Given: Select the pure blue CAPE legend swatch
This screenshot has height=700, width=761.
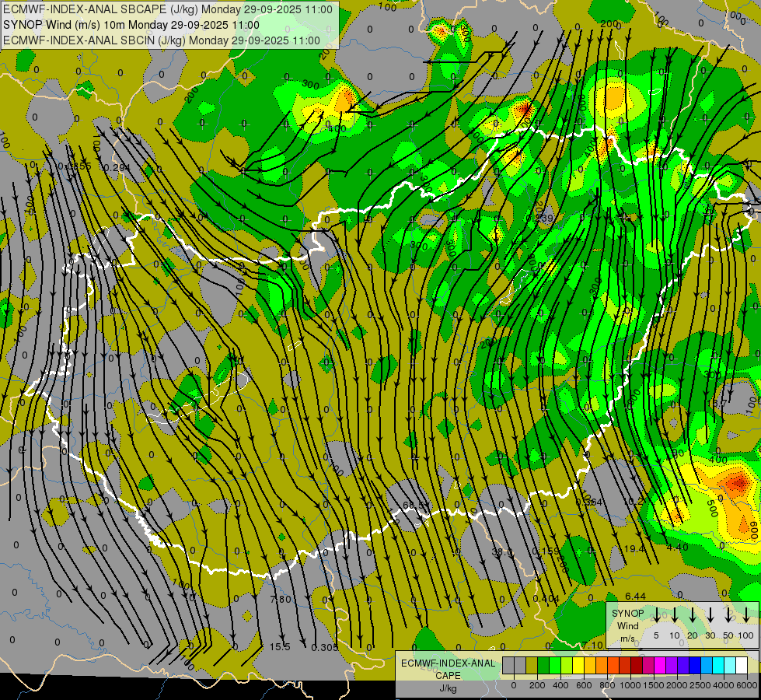Looking at the screenshot, I should pos(694,666).
